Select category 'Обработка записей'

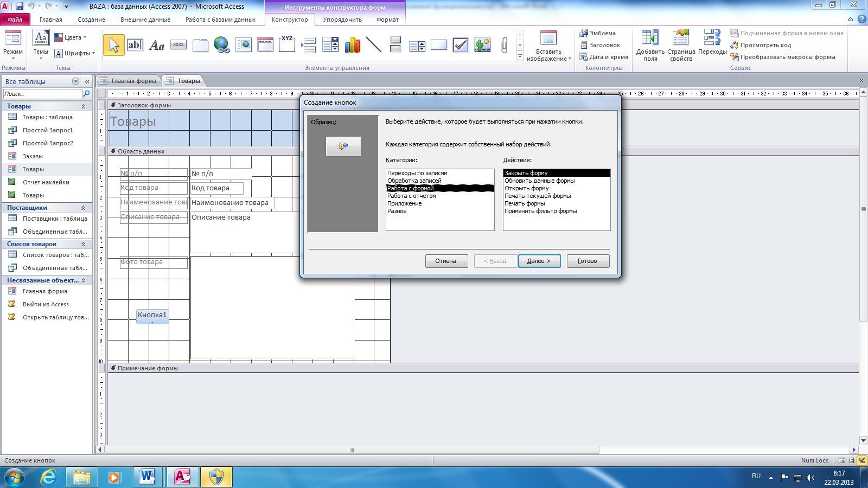pos(439,181)
